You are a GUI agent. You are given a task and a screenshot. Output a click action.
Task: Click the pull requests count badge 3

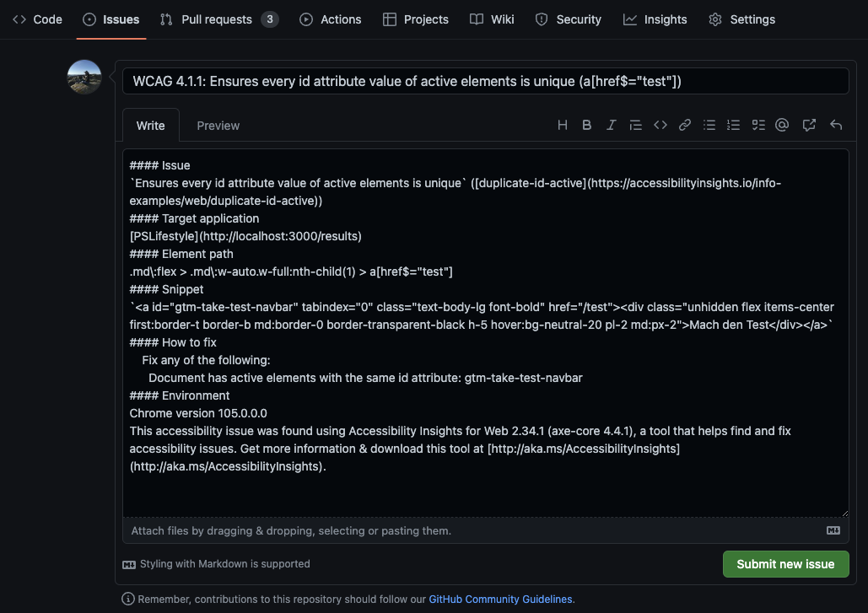(x=270, y=19)
